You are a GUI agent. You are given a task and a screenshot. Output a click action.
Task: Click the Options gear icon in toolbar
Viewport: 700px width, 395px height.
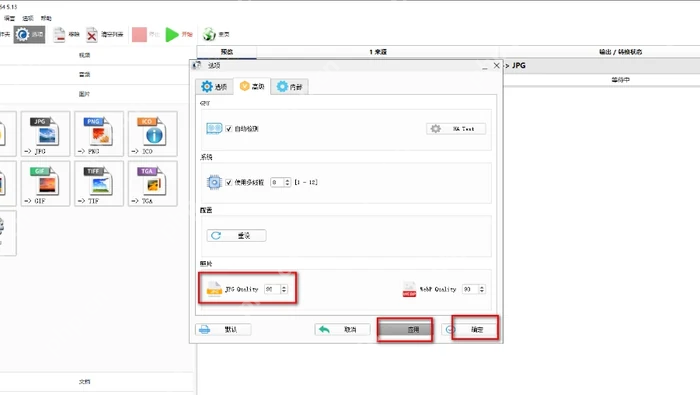click(x=22, y=34)
